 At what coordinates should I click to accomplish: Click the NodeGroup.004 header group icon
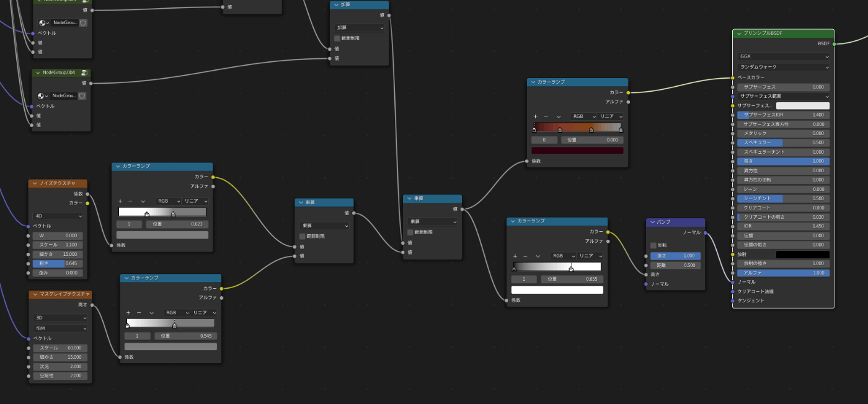click(x=84, y=72)
